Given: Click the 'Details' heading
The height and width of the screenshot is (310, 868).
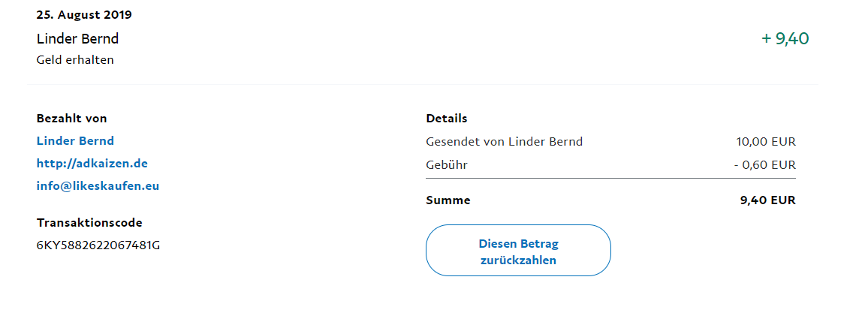Looking at the screenshot, I should pyautogui.click(x=446, y=119).
